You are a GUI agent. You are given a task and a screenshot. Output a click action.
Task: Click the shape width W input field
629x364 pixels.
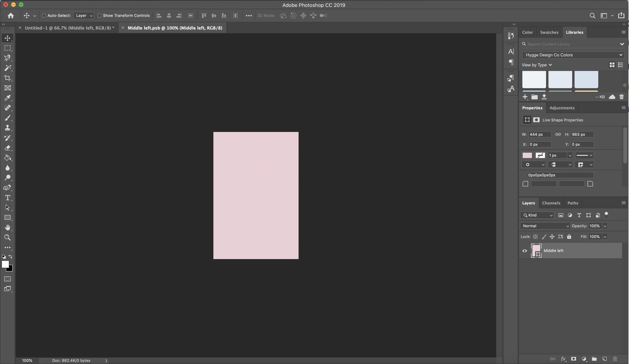(x=539, y=134)
